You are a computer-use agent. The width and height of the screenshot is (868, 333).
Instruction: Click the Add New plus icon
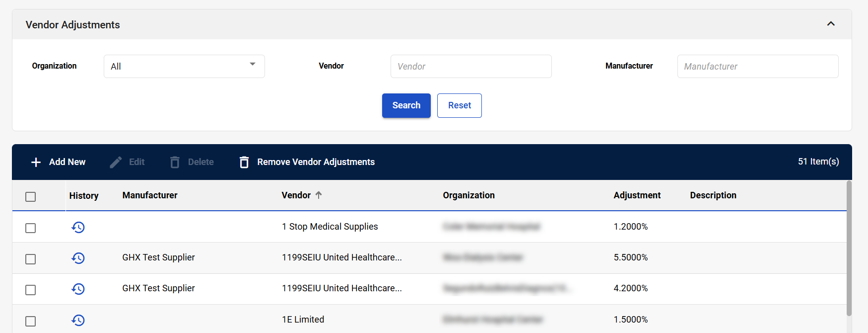pyautogui.click(x=36, y=162)
